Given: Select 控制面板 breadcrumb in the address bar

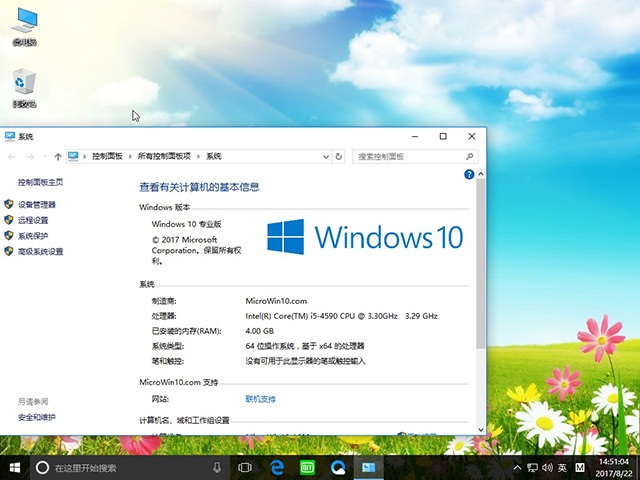Looking at the screenshot, I should pos(107,156).
